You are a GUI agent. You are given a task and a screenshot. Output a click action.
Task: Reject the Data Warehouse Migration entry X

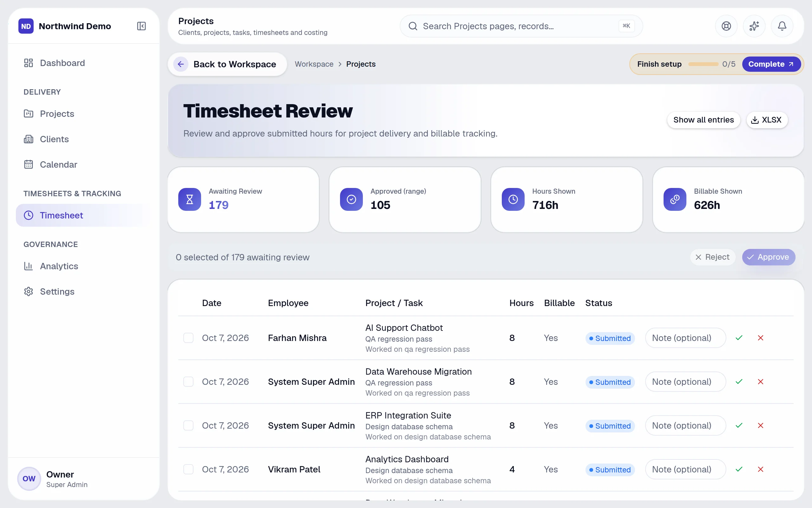(x=760, y=382)
